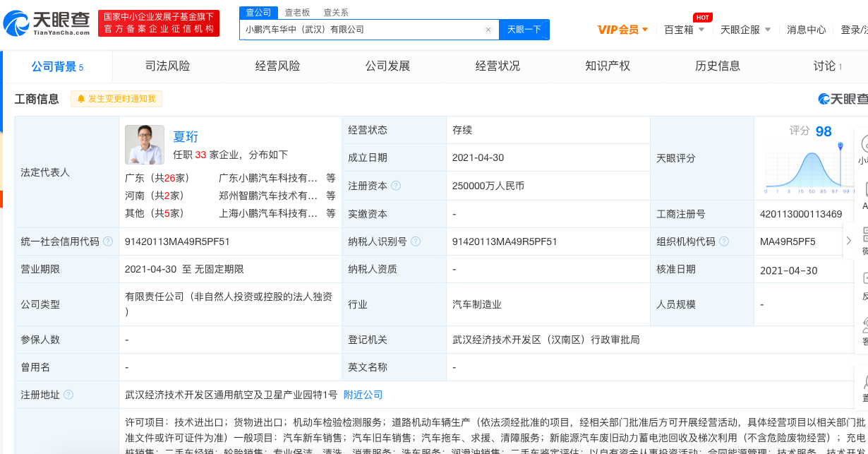Screen dimensions: 868x454
Task: Open legal representative 夏珩's profile link
Action: 186,137
